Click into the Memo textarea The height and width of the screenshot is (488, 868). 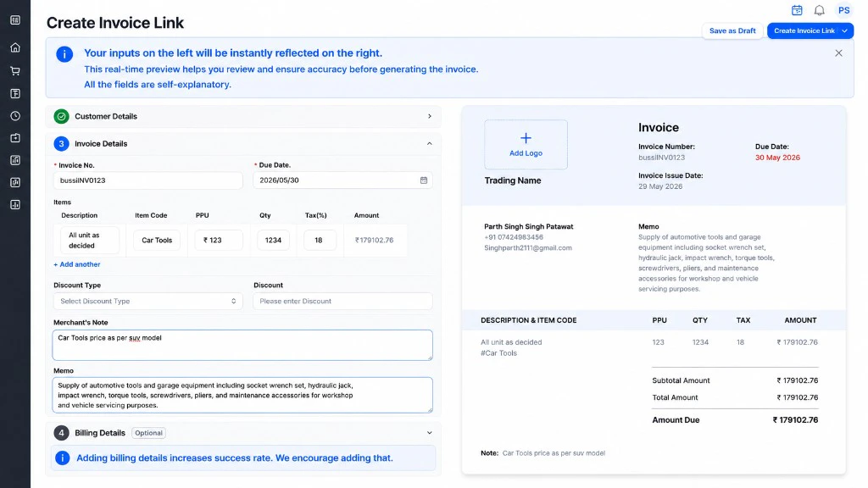[242, 395]
